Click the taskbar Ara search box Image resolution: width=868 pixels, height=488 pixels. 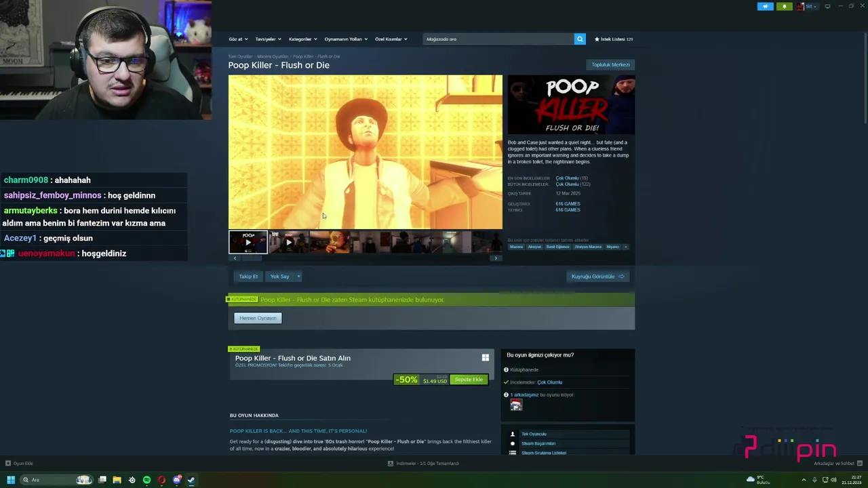pos(57,480)
